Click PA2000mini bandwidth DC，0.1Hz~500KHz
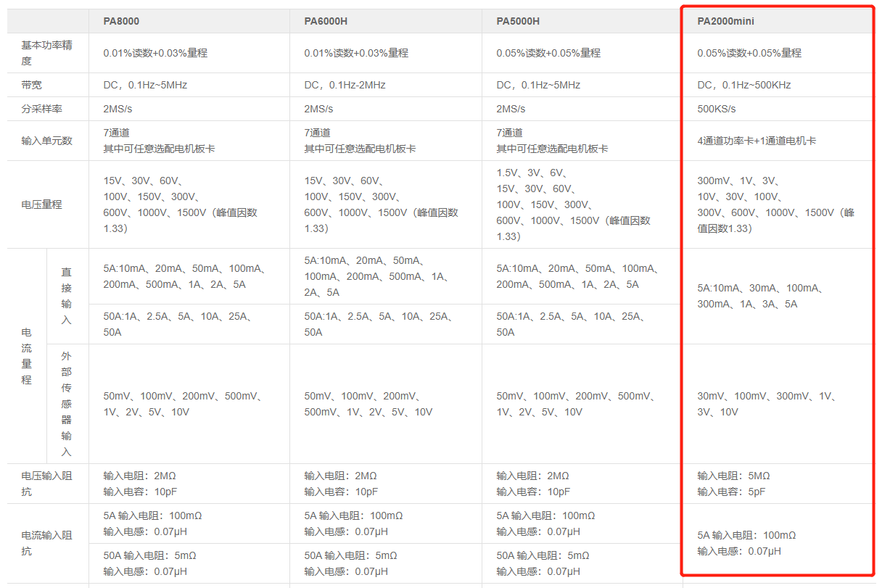890x588 pixels. [x=744, y=85]
